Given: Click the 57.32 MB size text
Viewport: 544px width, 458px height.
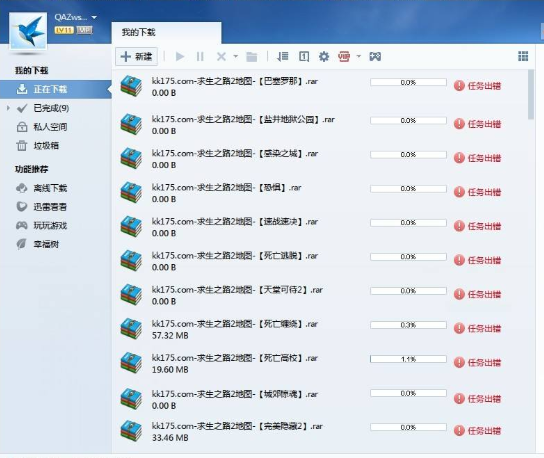Looking at the screenshot, I should [170, 336].
